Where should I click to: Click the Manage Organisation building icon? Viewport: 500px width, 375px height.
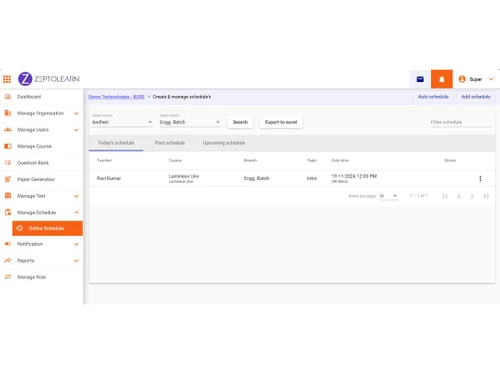tap(8, 113)
